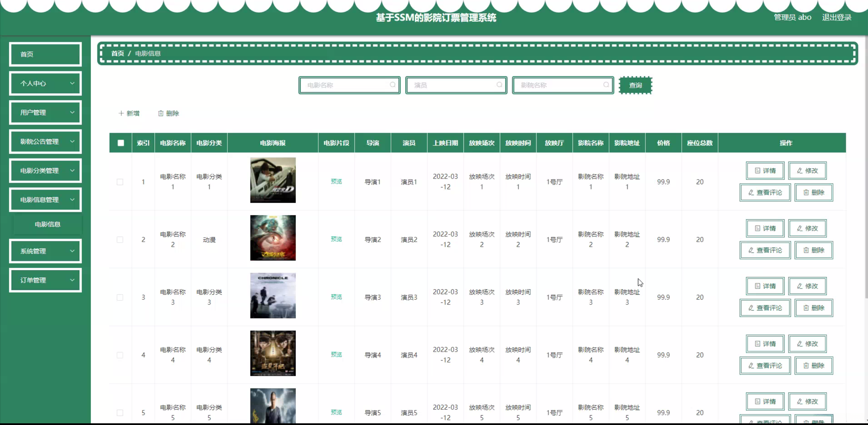Image resolution: width=868 pixels, height=425 pixels.
Task: Expand the 订单管理 sidebar menu
Action: coord(45,280)
